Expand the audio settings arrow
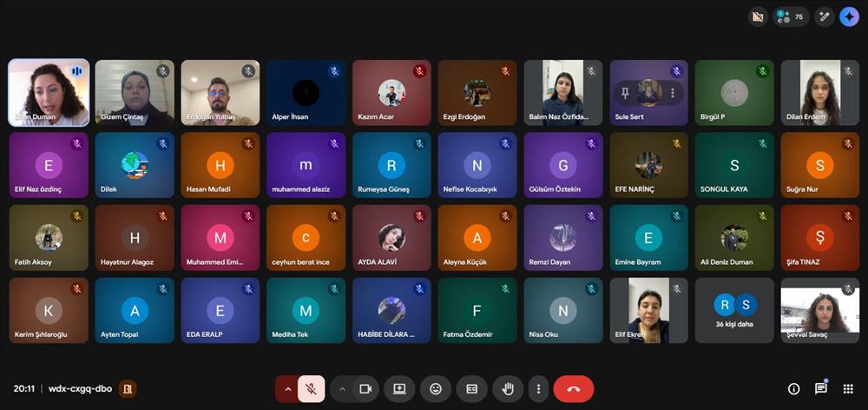Screen dimensions: 868x410 point(286,389)
